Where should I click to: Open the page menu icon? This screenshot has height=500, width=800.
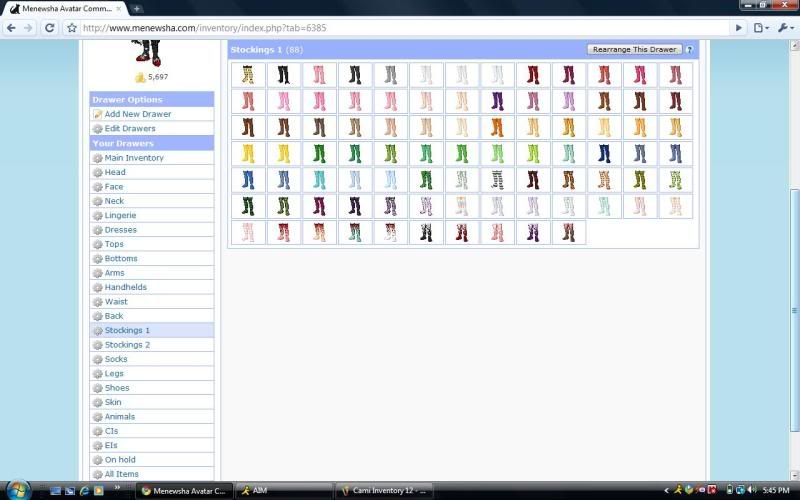(761, 28)
